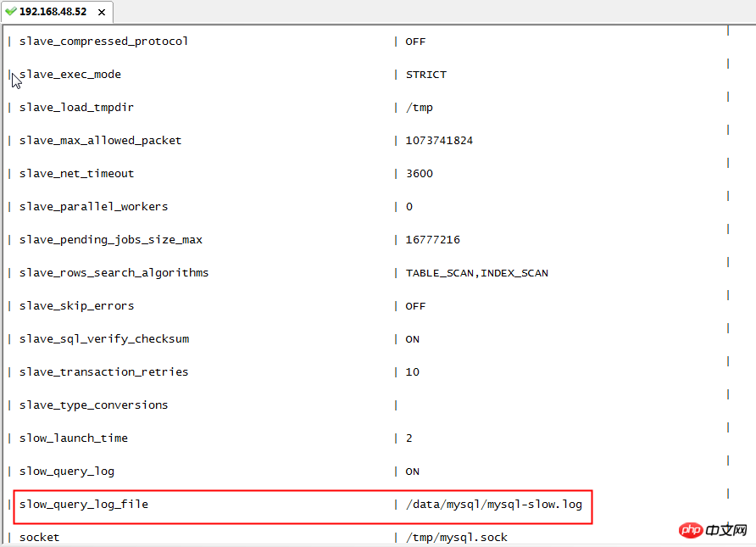The image size is (756, 547).
Task: Click slave_parallel_workers variable name
Action: tap(93, 207)
